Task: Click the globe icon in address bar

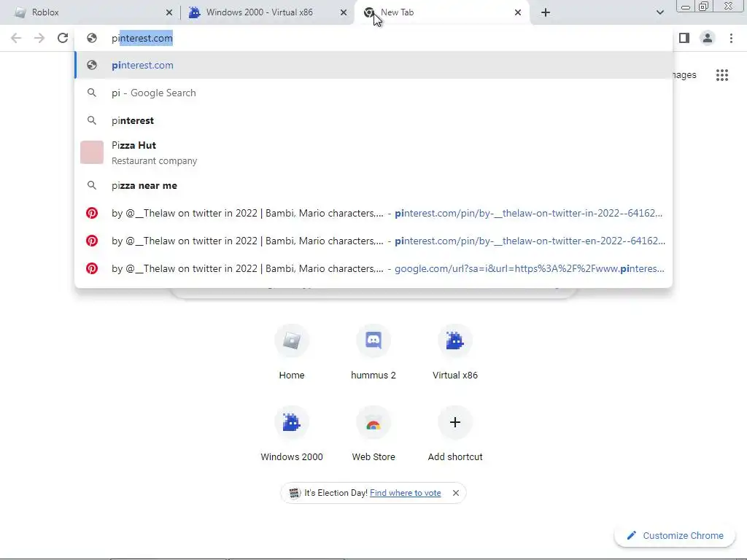Action: [92, 38]
